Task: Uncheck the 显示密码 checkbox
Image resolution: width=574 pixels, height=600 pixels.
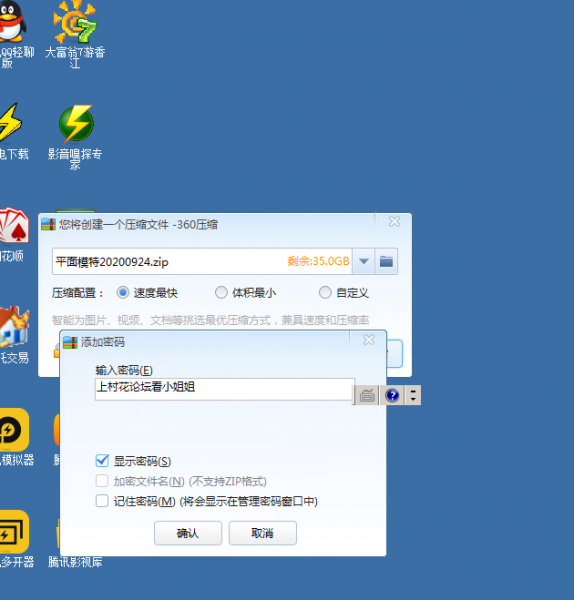Action: (x=102, y=461)
